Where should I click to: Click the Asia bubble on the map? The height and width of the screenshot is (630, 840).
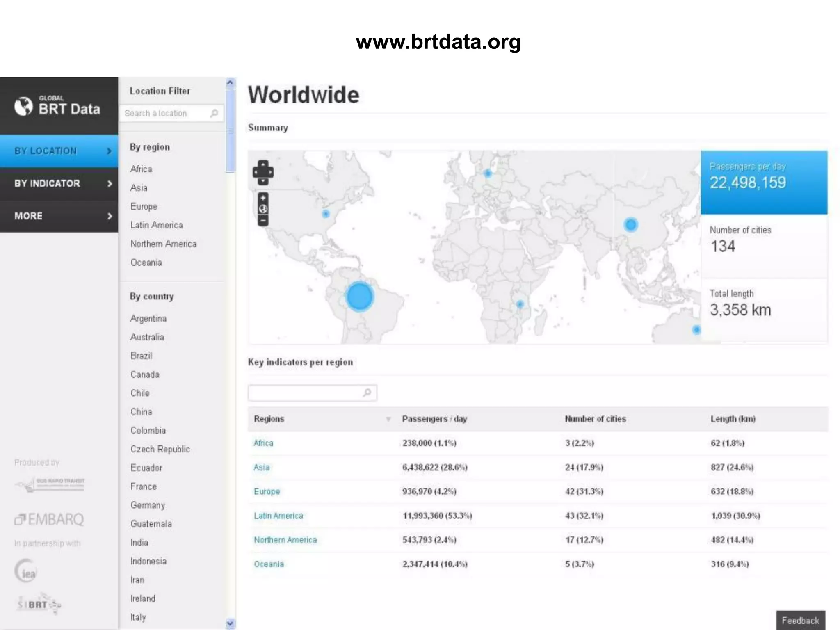[630, 224]
